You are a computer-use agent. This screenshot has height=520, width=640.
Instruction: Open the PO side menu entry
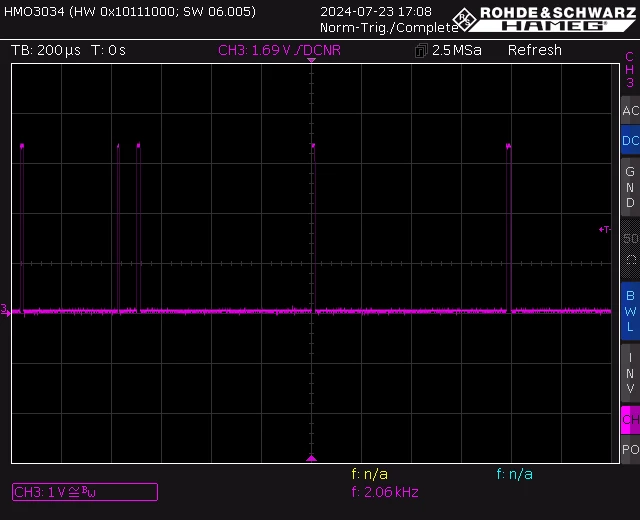click(631, 449)
